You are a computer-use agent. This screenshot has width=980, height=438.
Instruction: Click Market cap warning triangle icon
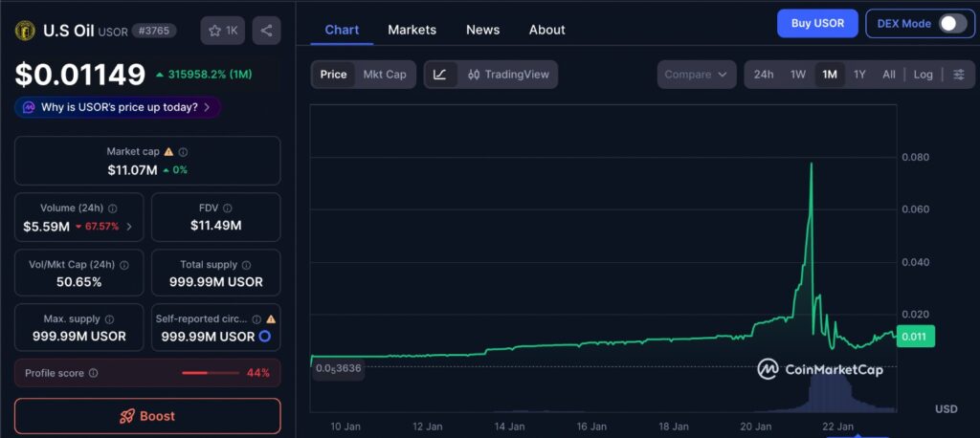point(168,152)
